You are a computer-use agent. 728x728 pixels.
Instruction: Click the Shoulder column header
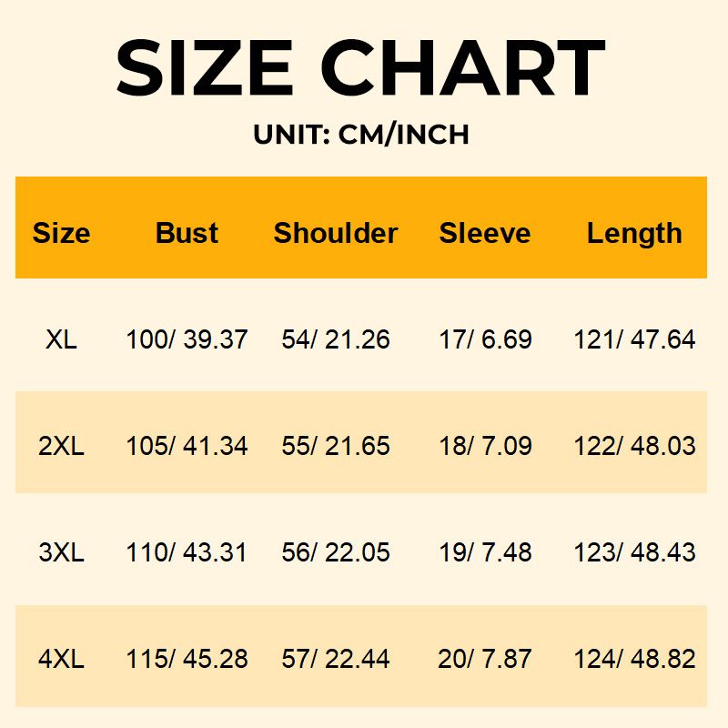(336, 233)
